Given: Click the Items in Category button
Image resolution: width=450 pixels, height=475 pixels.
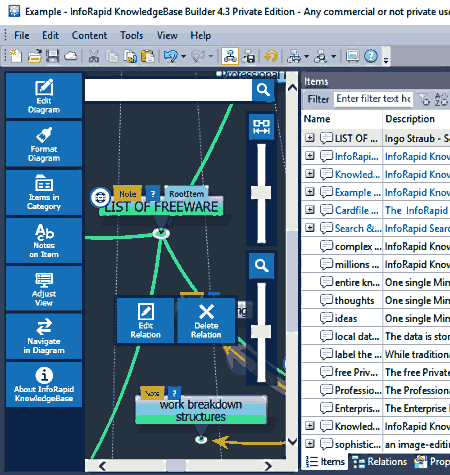Looking at the screenshot, I should (44, 192).
